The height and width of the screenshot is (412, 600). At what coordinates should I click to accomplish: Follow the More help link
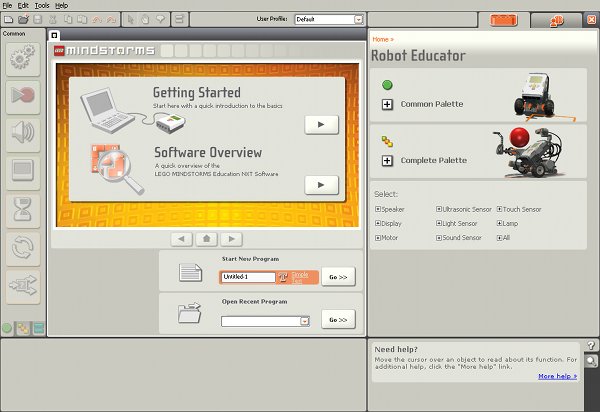point(558,376)
